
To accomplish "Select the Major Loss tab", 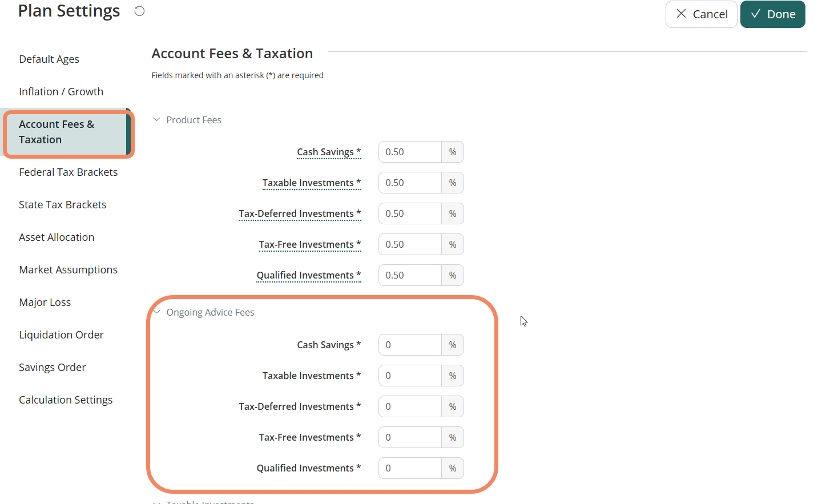I will tap(45, 303).
